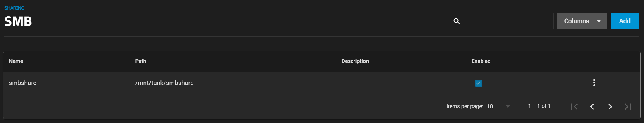Sort by the Enabled column header
The width and height of the screenshot is (644, 123).
click(481, 61)
